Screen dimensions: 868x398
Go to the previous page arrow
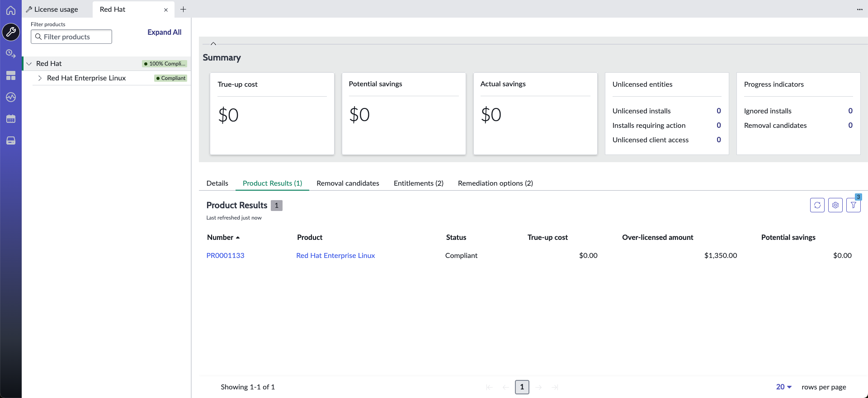tap(506, 387)
